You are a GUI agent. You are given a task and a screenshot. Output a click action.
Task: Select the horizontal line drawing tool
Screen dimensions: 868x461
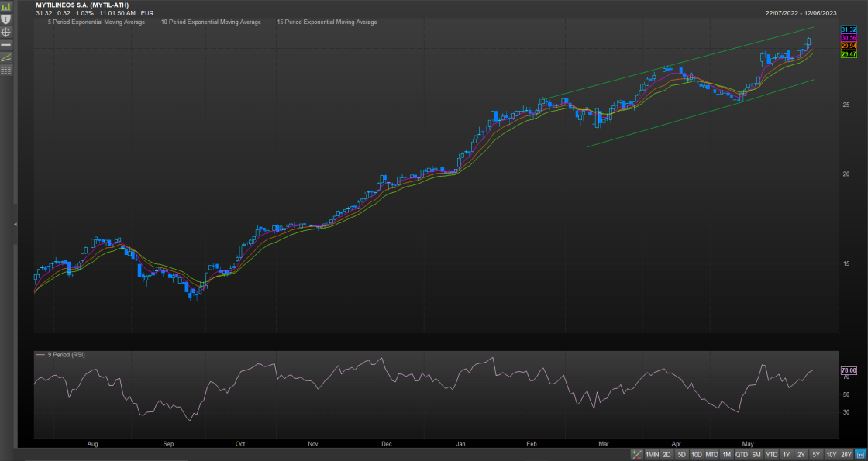point(6,45)
